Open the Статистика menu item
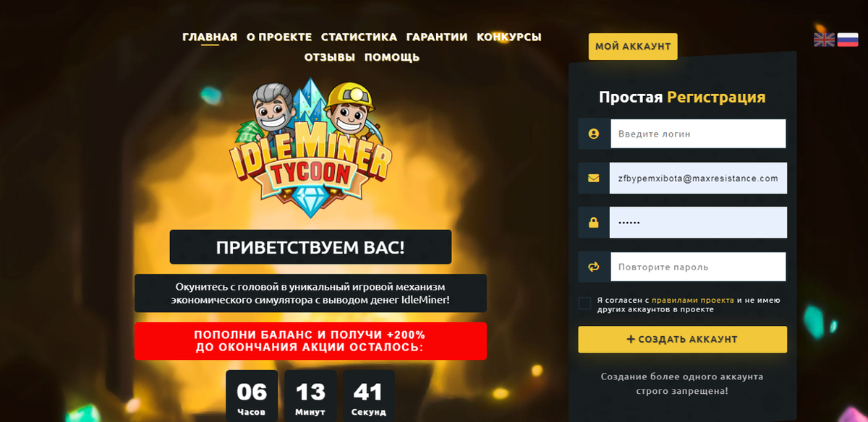The image size is (868, 422). (359, 37)
